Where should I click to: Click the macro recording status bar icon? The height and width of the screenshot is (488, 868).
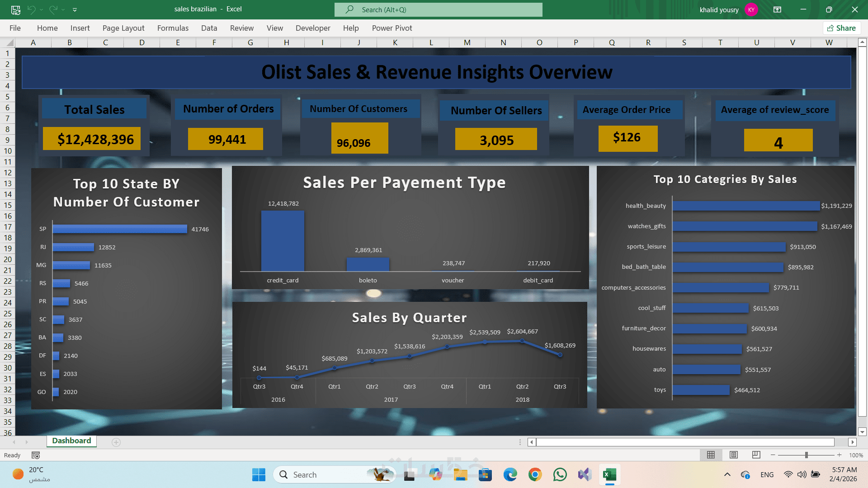click(36, 455)
